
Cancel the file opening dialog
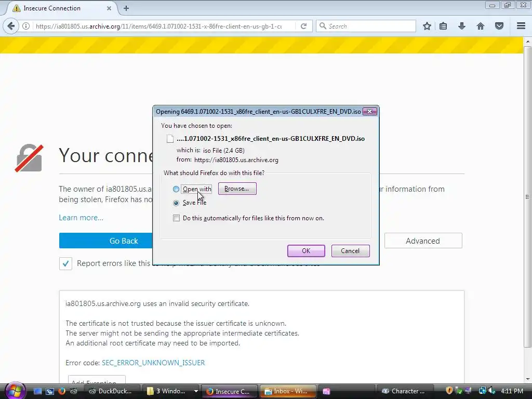[x=350, y=251]
